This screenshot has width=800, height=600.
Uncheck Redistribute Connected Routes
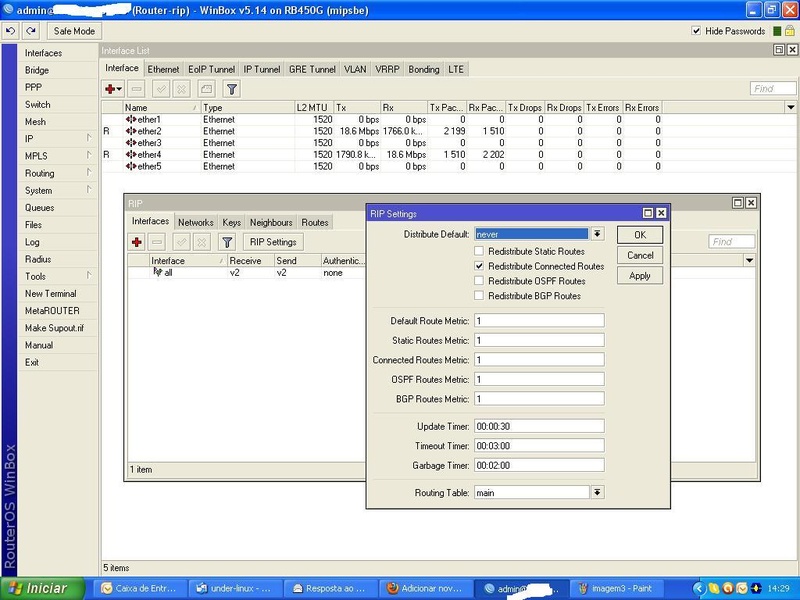(x=479, y=266)
